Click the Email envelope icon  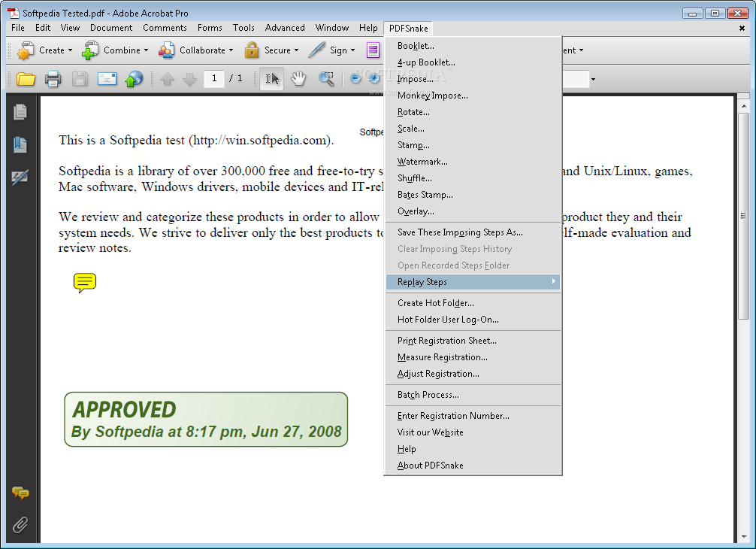pyautogui.click(x=107, y=79)
